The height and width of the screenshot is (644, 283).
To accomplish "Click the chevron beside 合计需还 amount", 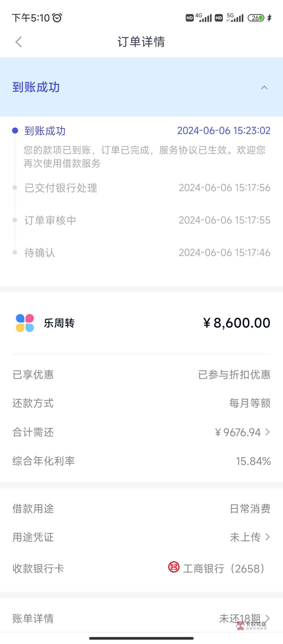I will pos(268,432).
